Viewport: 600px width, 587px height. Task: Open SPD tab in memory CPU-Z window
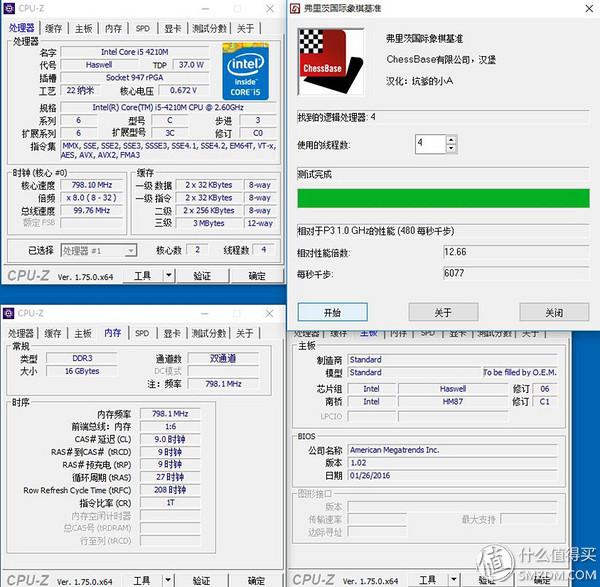click(x=142, y=333)
